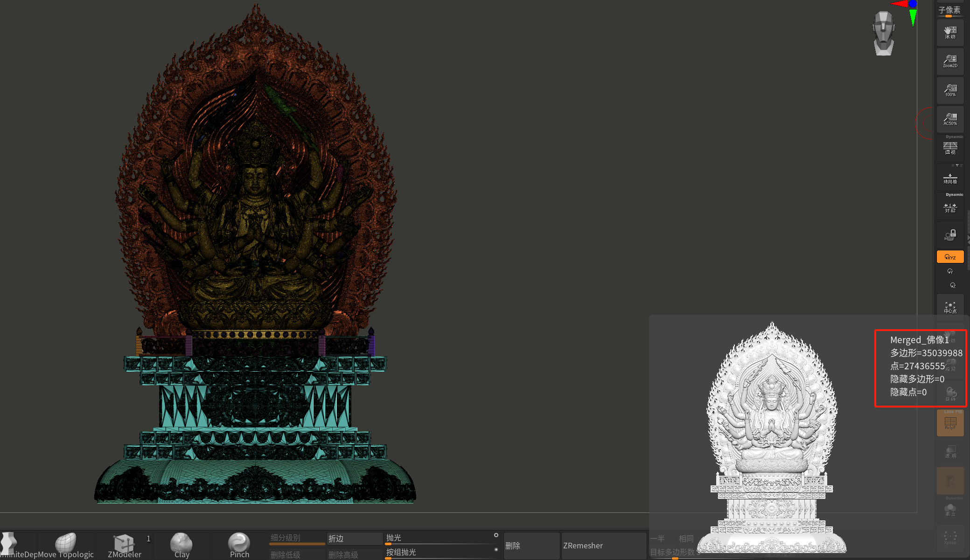Click the white Buddha preview thumbnail
This screenshot has width=970, height=560.
772,437
